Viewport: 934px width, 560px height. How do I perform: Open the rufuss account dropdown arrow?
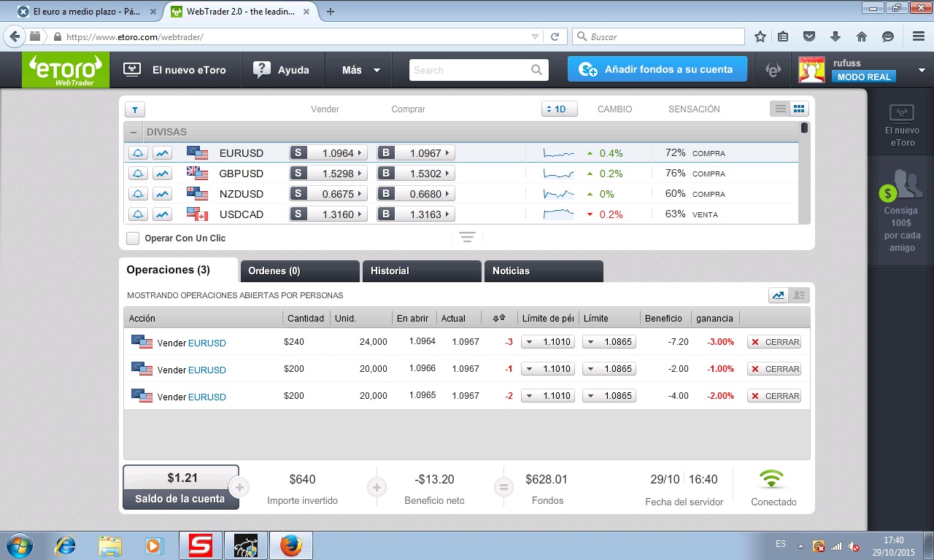922,71
